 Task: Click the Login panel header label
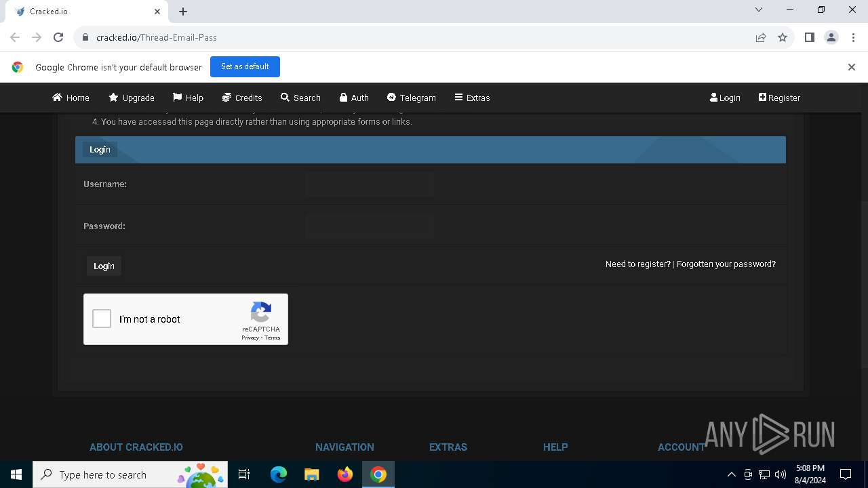coord(100,150)
